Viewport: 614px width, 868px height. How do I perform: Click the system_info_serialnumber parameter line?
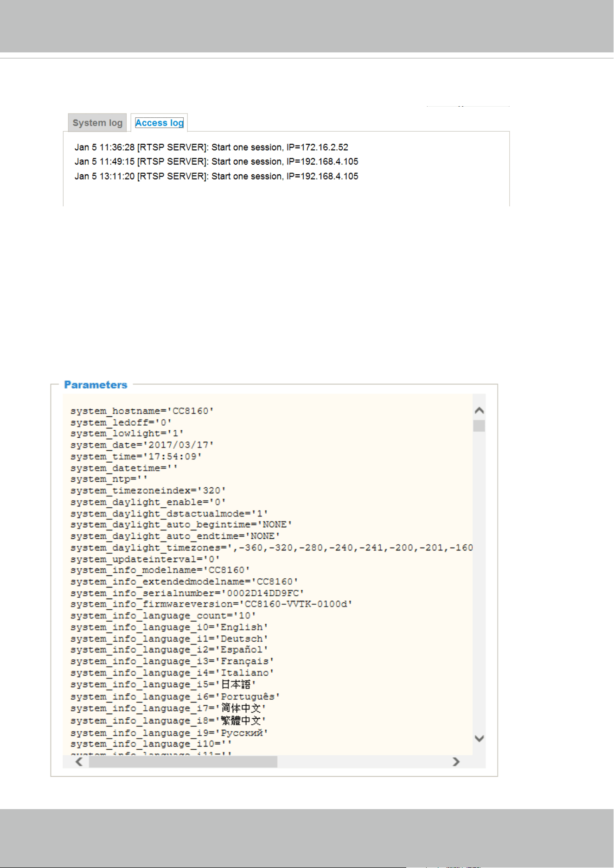click(187, 593)
